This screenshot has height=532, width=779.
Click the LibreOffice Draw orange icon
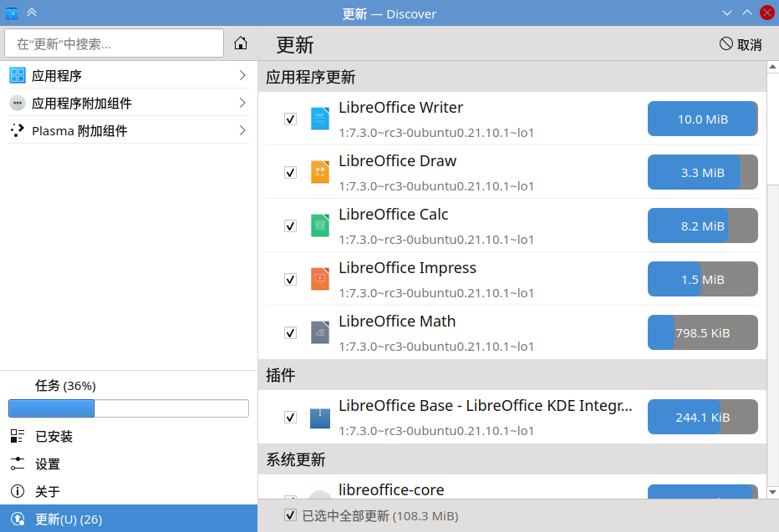320,172
